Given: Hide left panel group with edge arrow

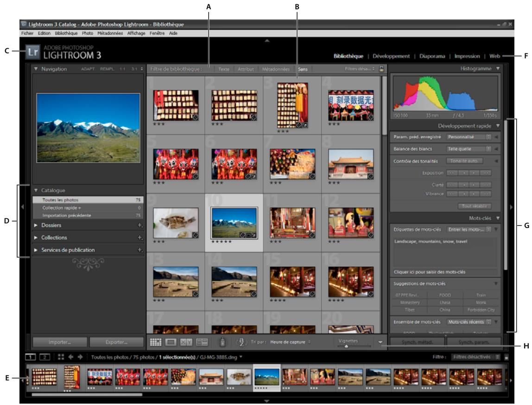Looking at the screenshot, I should pyautogui.click(x=22, y=207).
